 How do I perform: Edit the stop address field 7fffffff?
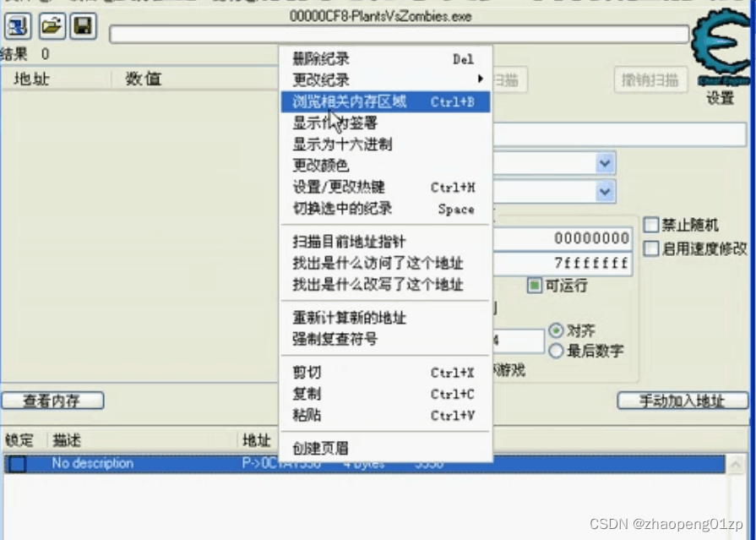[563, 264]
